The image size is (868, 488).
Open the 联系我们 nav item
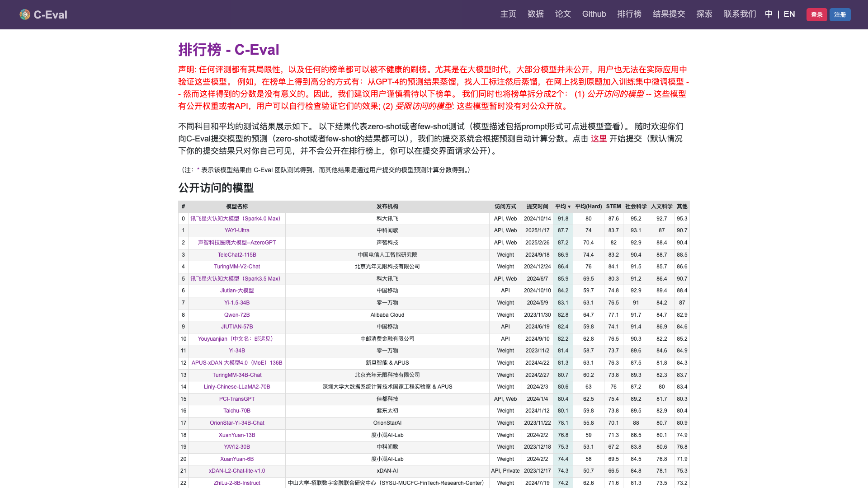click(740, 14)
